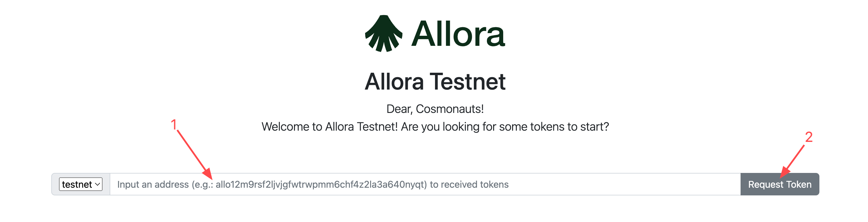Click "Are you looking for some tokens" text
This screenshot has width=868, height=222.
point(489,127)
